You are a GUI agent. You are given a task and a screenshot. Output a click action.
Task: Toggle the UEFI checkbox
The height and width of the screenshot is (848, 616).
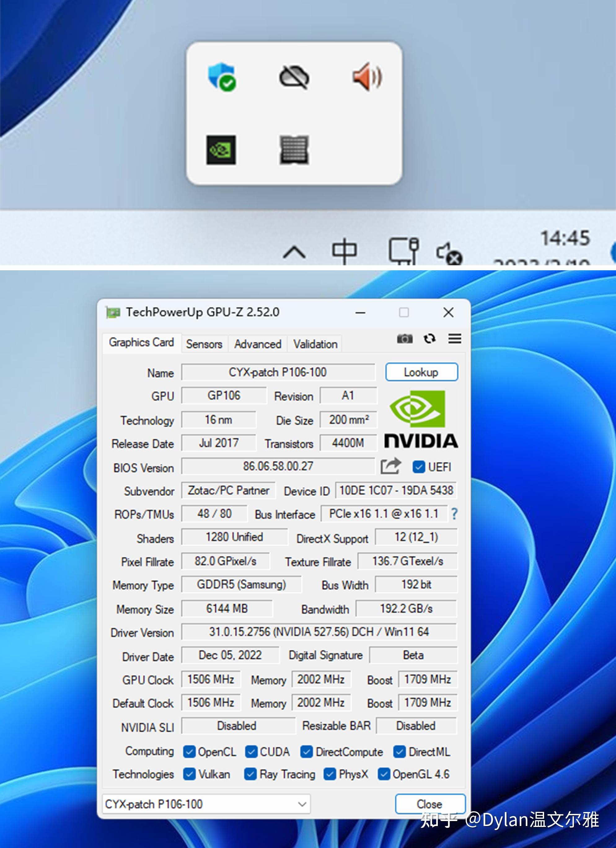(419, 467)
